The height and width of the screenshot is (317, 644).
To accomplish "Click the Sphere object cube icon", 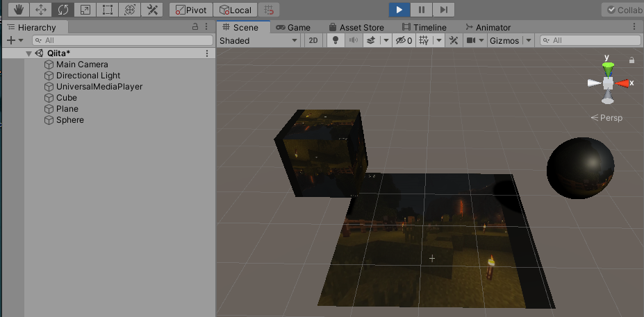I will point(49,120).
